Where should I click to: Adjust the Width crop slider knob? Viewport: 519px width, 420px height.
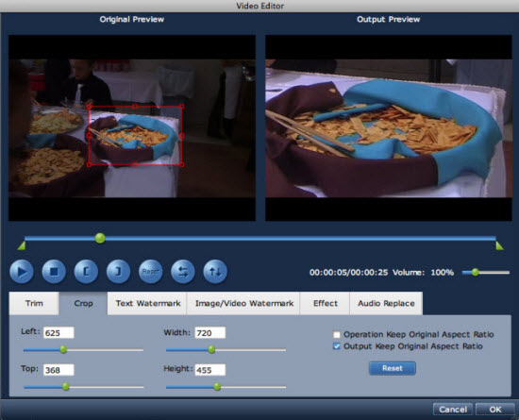211,349
